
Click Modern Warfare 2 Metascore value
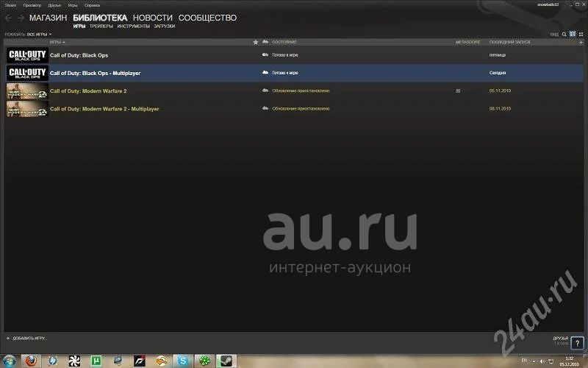click(x=457, y=91)
